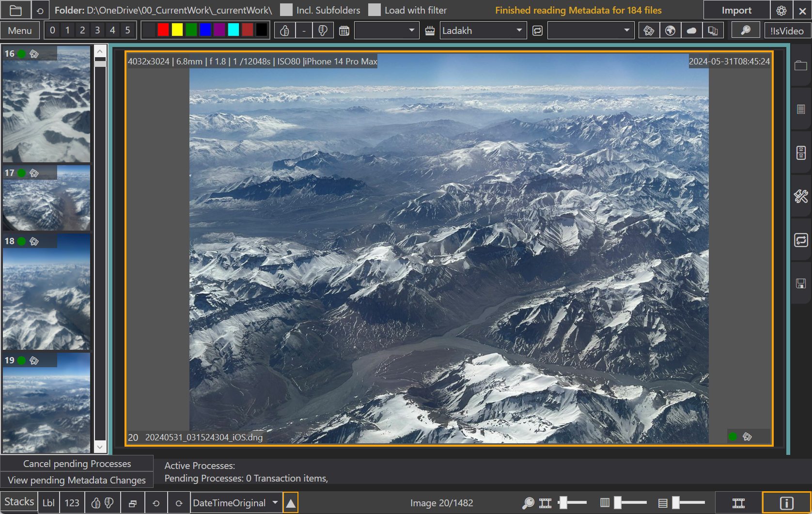Screen dimensions: 812x514
Task: Select thumbnail 16
Action: point(47,104)
